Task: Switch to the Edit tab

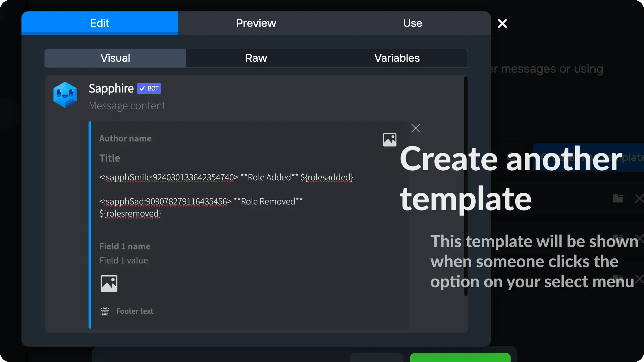Action: point(100,23)
